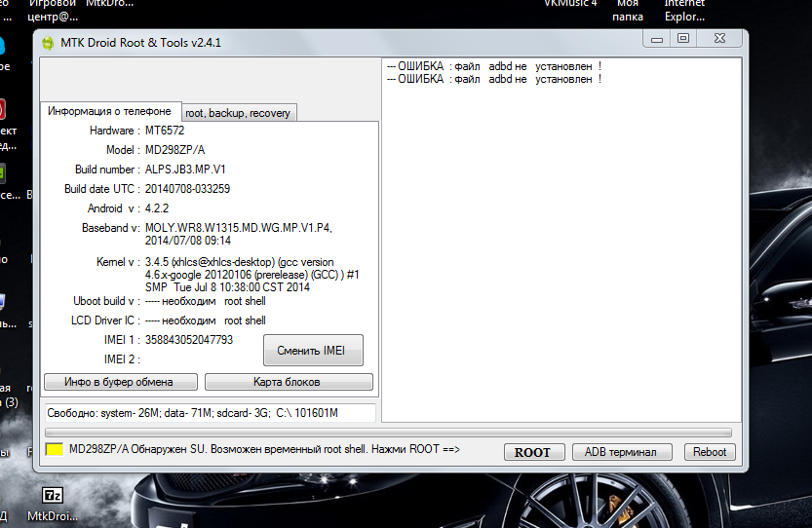Click IMEI 1 value 358843052047793

(x=189, y=340)
